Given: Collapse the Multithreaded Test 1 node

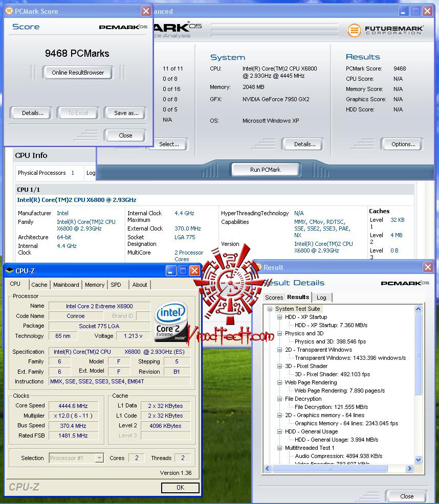Looking at the screenshot, I should click(x=280, y=448).
